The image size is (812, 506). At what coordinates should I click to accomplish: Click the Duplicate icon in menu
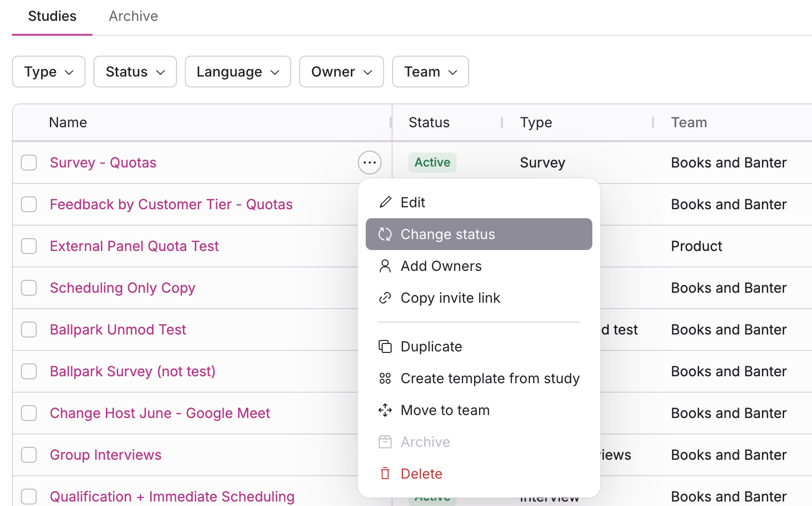385,346
